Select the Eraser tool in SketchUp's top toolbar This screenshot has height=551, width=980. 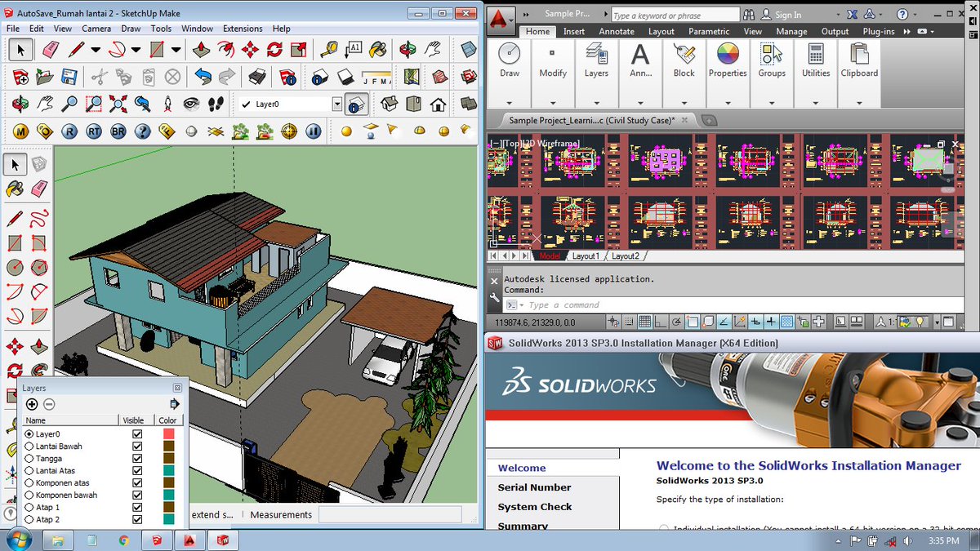(50, 50)
